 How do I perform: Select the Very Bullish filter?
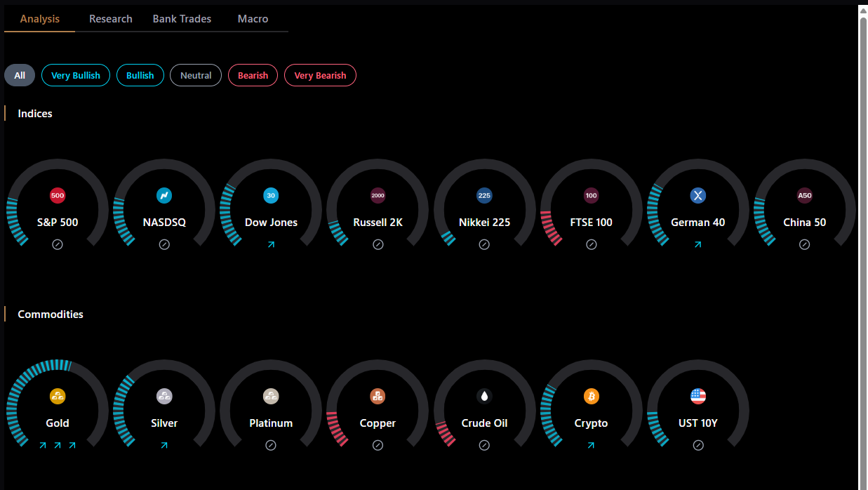[x=75, y=75]
